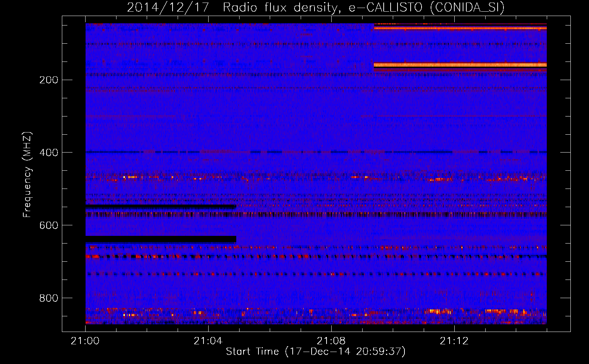Image resolution: width=589 pixels, height=364 pixels.
Task: Click the 21:08 time tick label
Action: (x=331, y=341)
